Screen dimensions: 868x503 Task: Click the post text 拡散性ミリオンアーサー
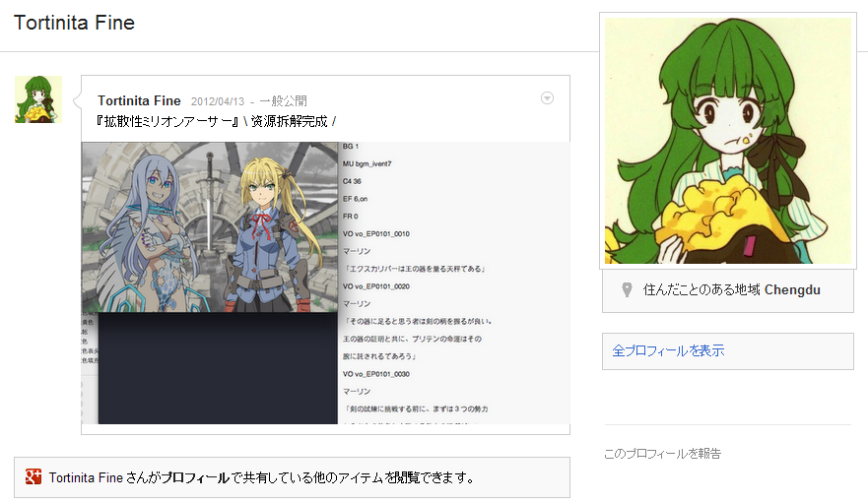click(167, 121)
